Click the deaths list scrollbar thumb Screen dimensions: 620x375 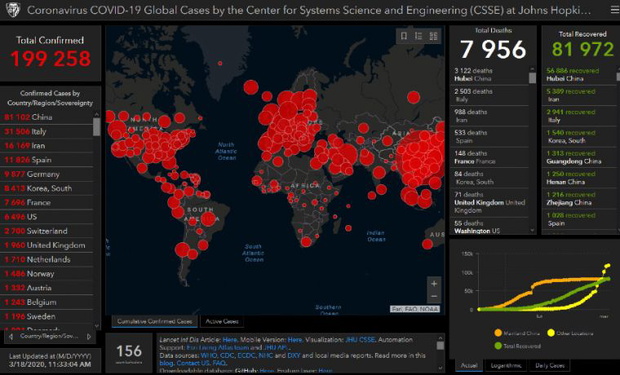(532, 78)
